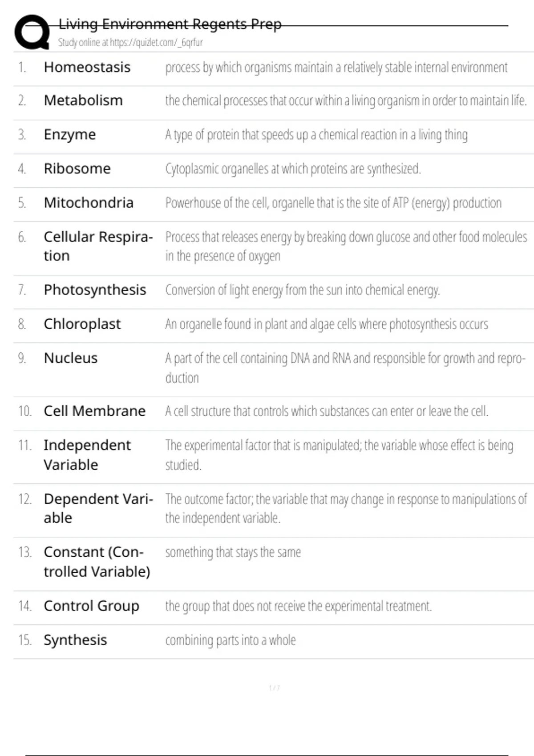Click the Constant (Controlled Variable) term
This screenshot has height=756, width=534.
point(97,561)
